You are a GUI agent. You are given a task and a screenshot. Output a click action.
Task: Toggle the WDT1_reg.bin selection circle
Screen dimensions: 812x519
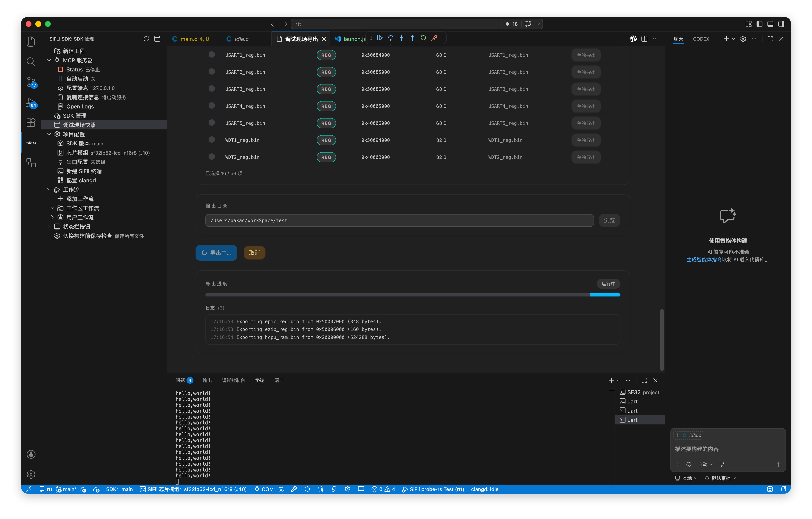click(212, 139)
